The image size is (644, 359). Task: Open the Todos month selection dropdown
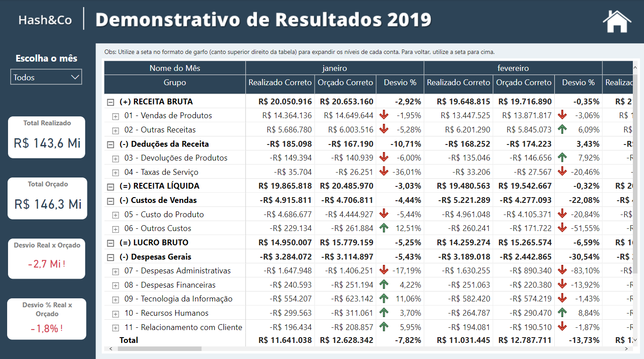(x=46, y=77)
